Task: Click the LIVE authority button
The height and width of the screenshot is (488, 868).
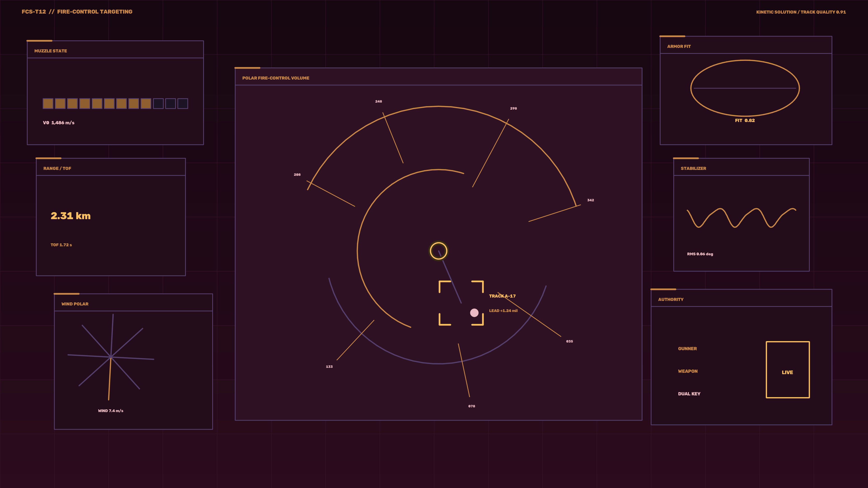Action: point(788,369)
